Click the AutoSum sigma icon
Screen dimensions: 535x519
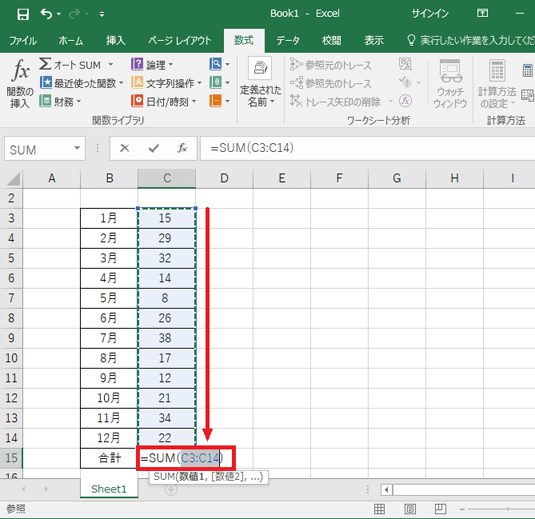coord(45,64)
